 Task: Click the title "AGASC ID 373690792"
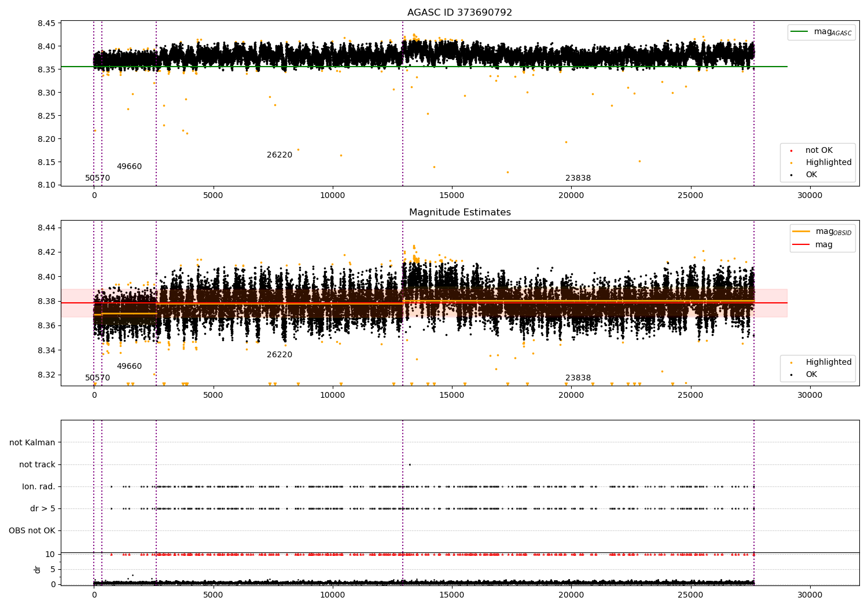tap(459, 13)
